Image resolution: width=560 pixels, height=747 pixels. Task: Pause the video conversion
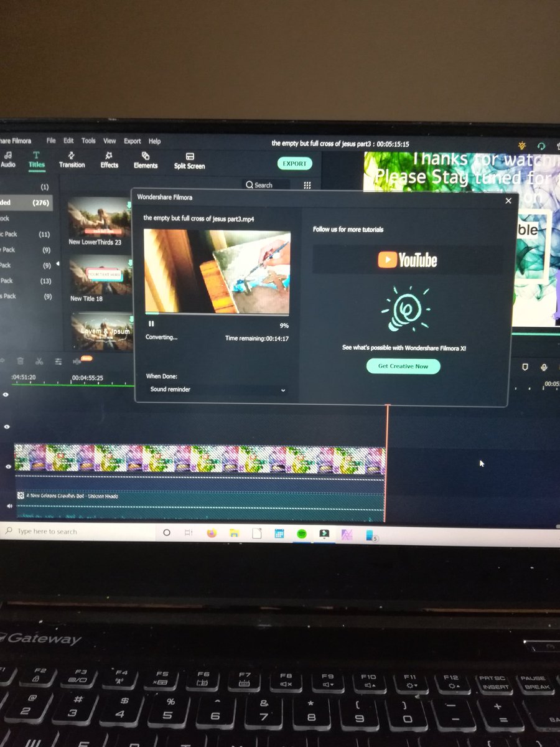(151, 324)
